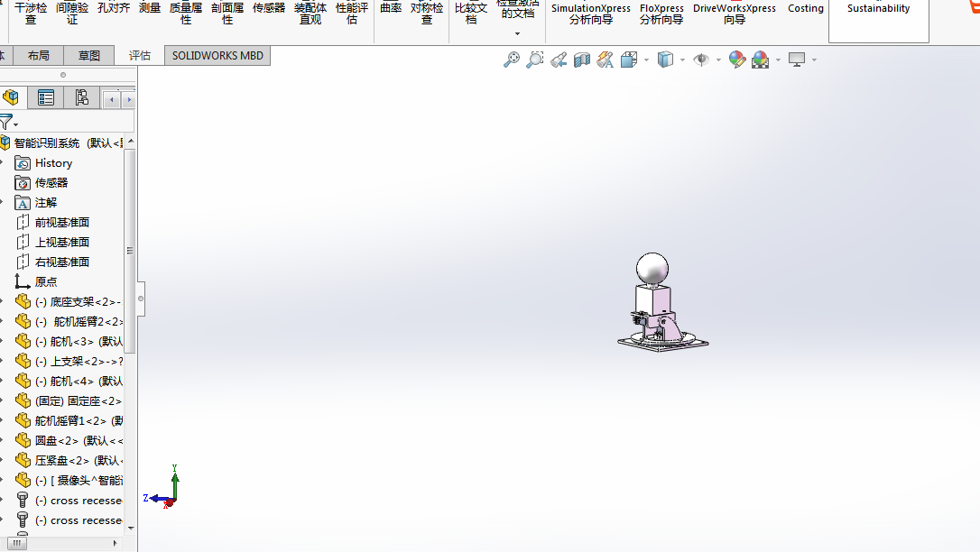
Task: Switch to the SOLIDWORKS MBD tab
Action: click(217, 56)
